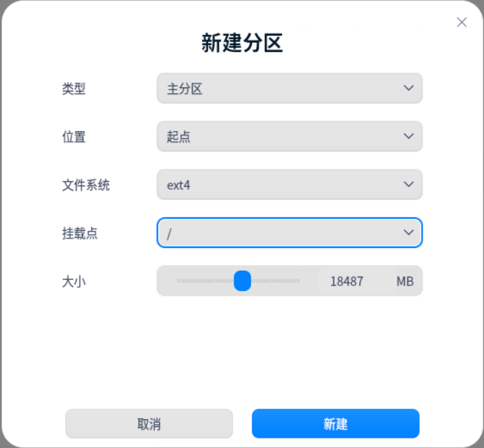Click the chevron arrow on the 挂载点 dropdown
The image size is (484, 448).
click(408, 232)
